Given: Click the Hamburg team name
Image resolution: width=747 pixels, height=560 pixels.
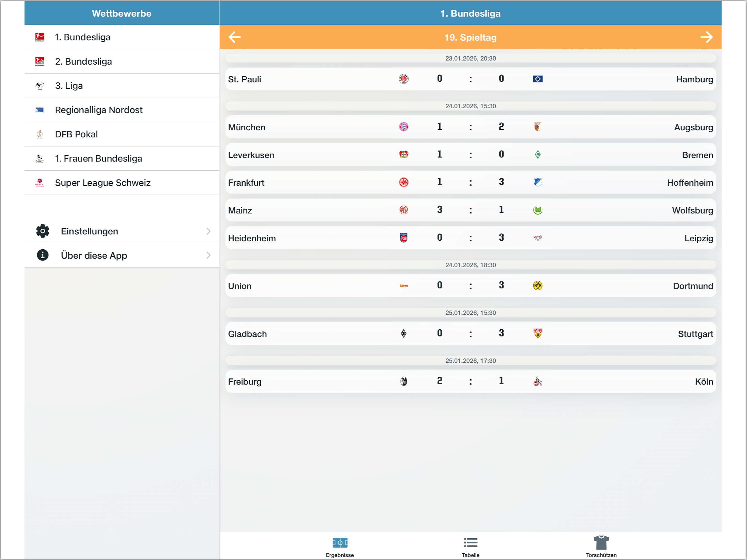Looking at the screenshot, I should 694,79.
